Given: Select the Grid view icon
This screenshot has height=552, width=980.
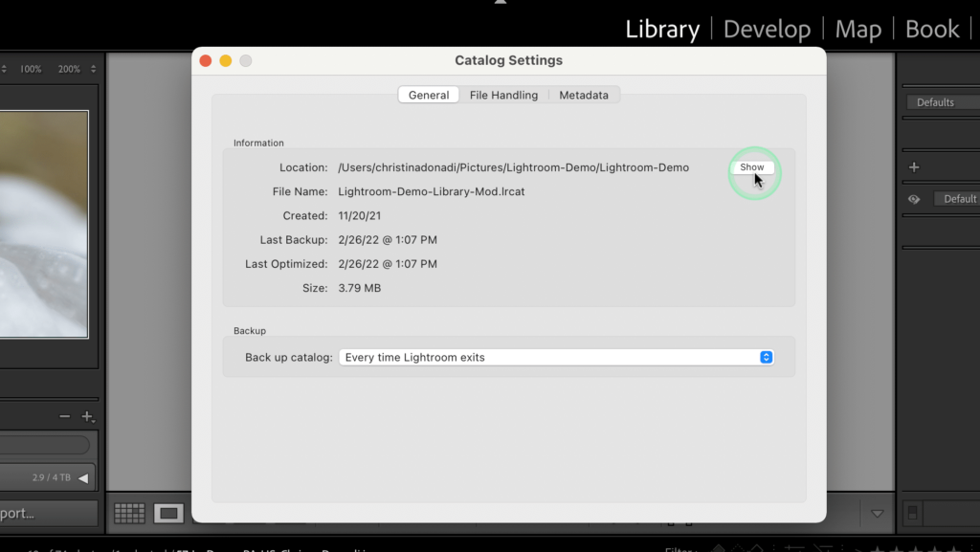Looking at the screenshot, I should (x=129, y=513).
